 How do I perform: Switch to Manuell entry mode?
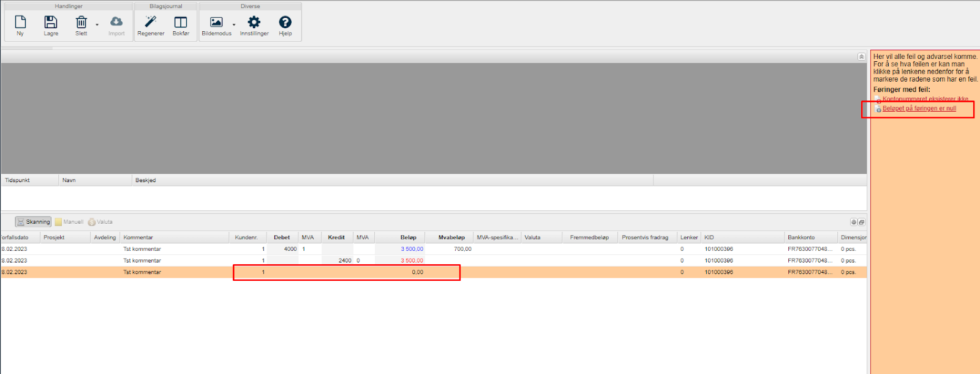click(x=69, y=222)
